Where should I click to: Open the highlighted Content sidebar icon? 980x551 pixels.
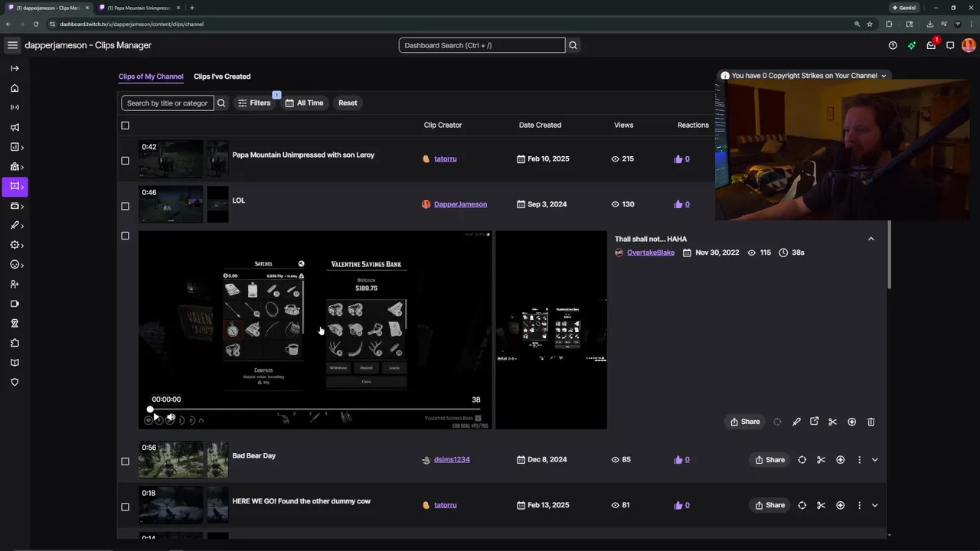pyautogui.click(x=15, y=186)
